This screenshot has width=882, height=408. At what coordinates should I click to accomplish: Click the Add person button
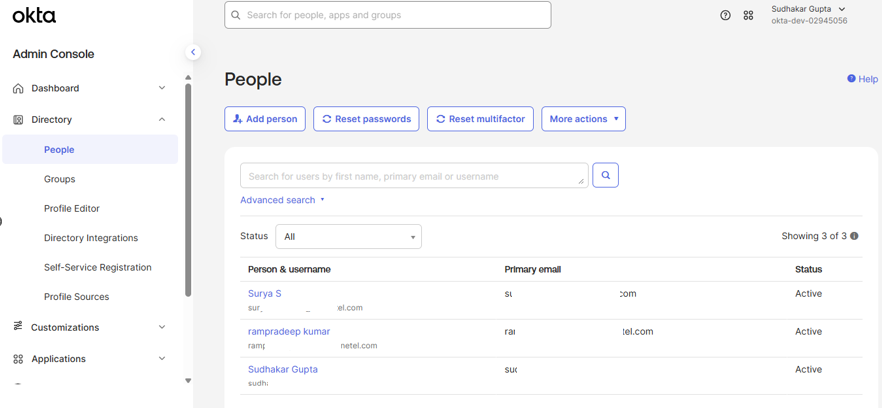click(x=265, y=119)
